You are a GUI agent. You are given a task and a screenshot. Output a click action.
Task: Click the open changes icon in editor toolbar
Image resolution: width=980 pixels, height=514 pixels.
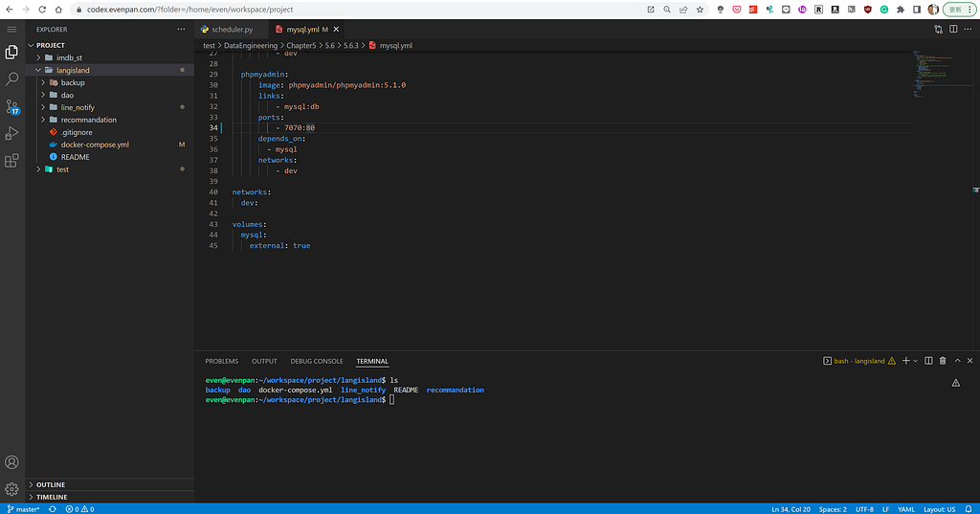938,30
